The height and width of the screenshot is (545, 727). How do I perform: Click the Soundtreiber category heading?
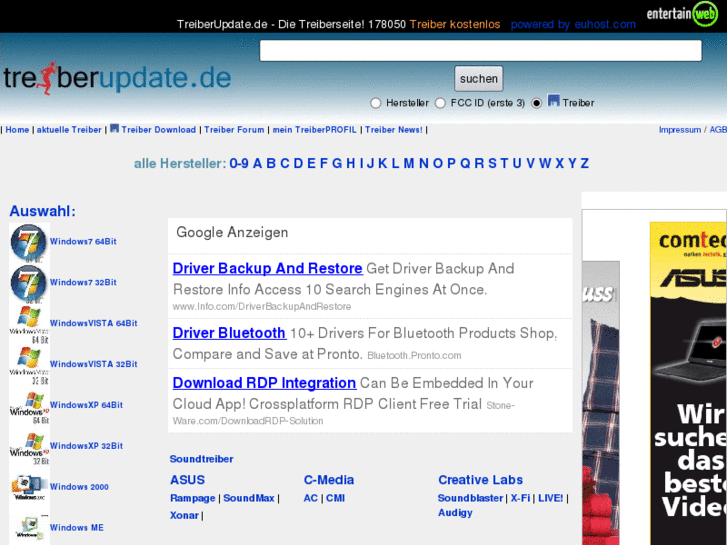coord(201,459)
